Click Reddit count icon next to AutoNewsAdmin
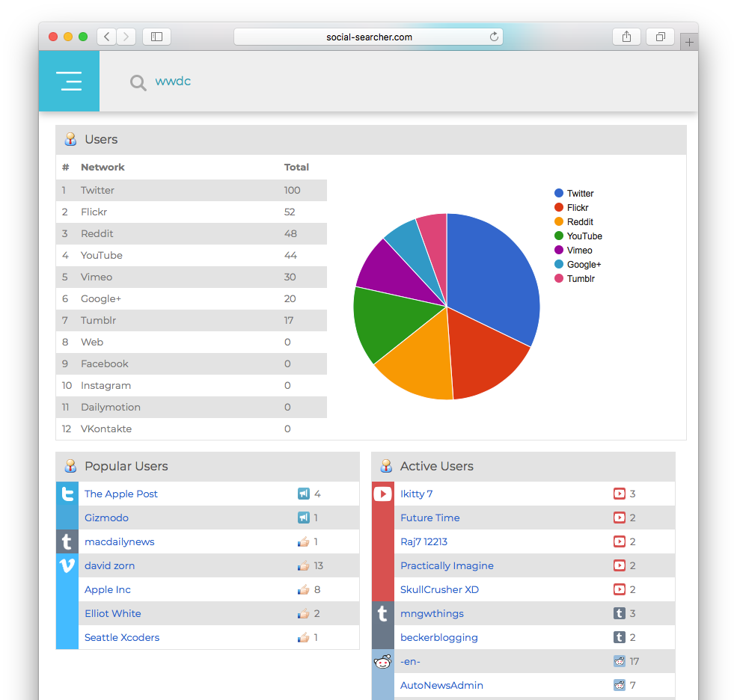This screenshot has height=700, width=740. tap(620, 685)
